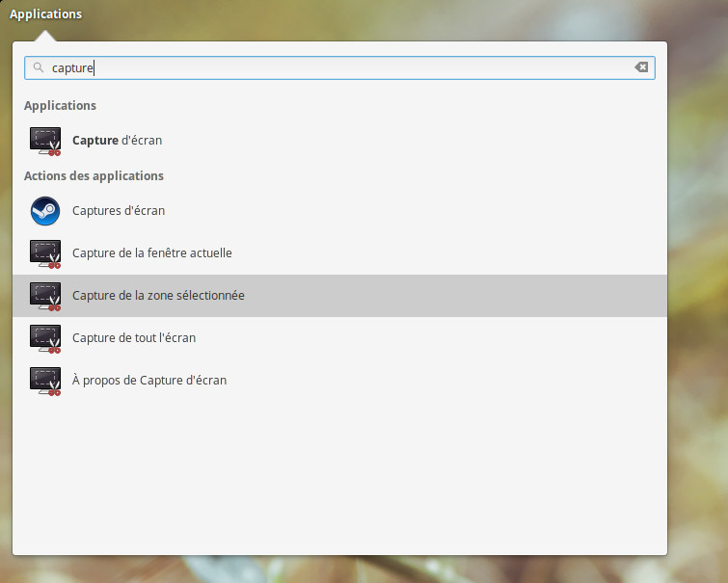Click the Steam icon for Captures d'écran
Viewport: 728px width, 583px height.
pyautogui.click(x=45, y=211)
